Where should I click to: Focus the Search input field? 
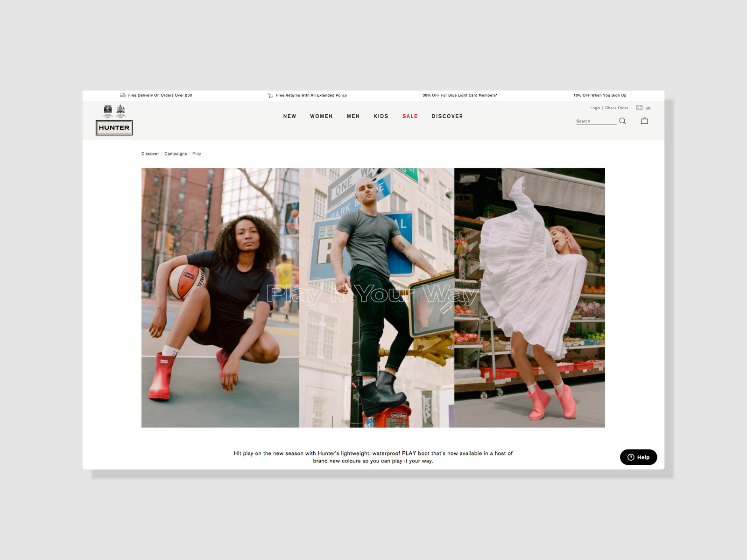tap(596, 121)
